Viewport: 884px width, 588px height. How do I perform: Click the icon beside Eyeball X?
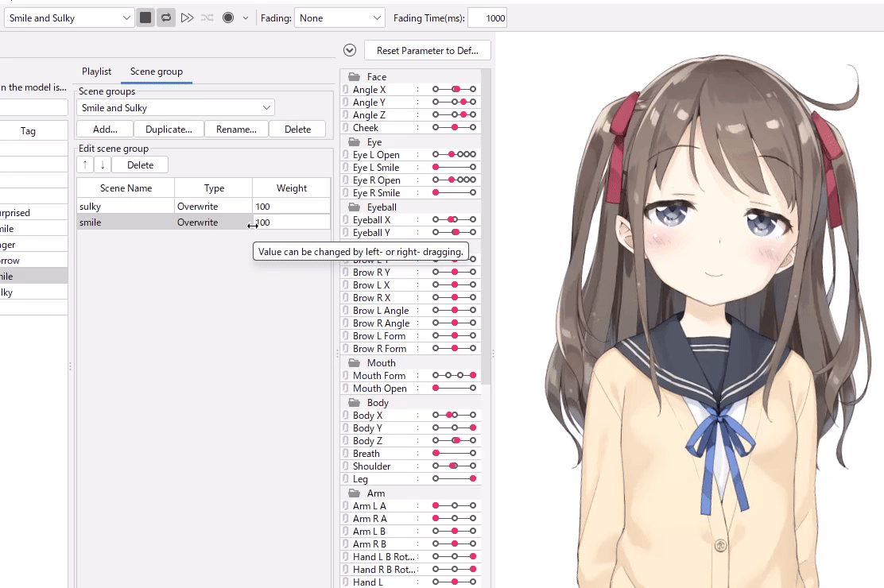(346, 220)
